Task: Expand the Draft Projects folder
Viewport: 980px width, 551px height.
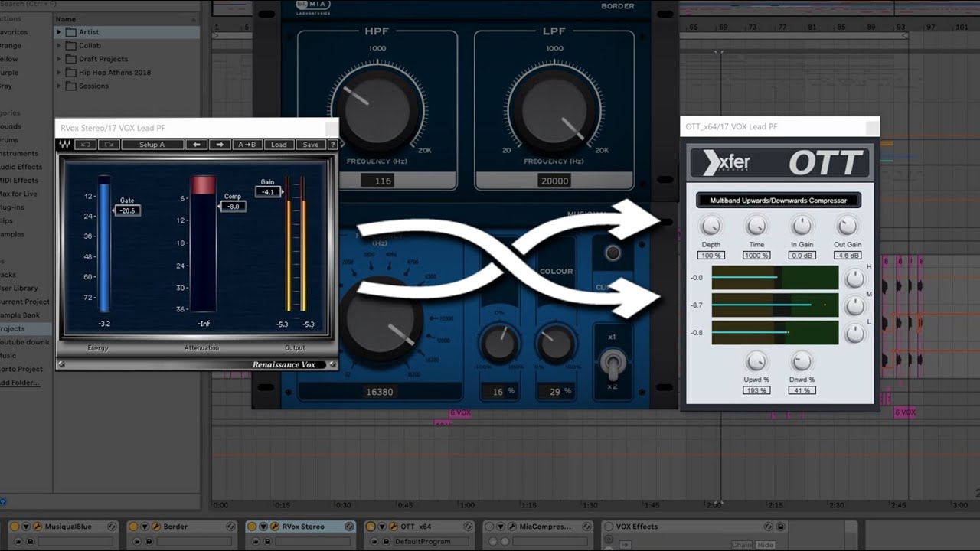Action: pos(59,59)
